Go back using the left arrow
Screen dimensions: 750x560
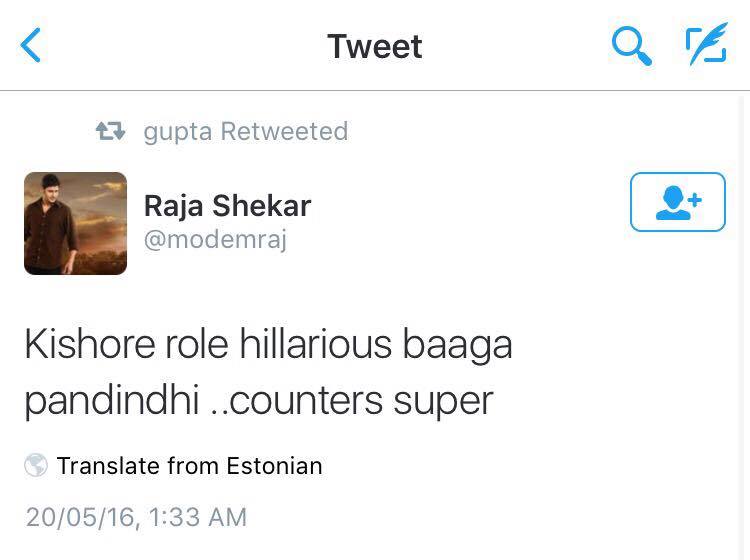[x=32, y=46]
